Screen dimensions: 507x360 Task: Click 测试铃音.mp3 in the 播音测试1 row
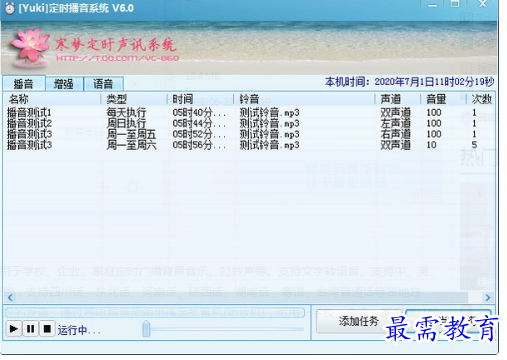(x=269, y=113)
